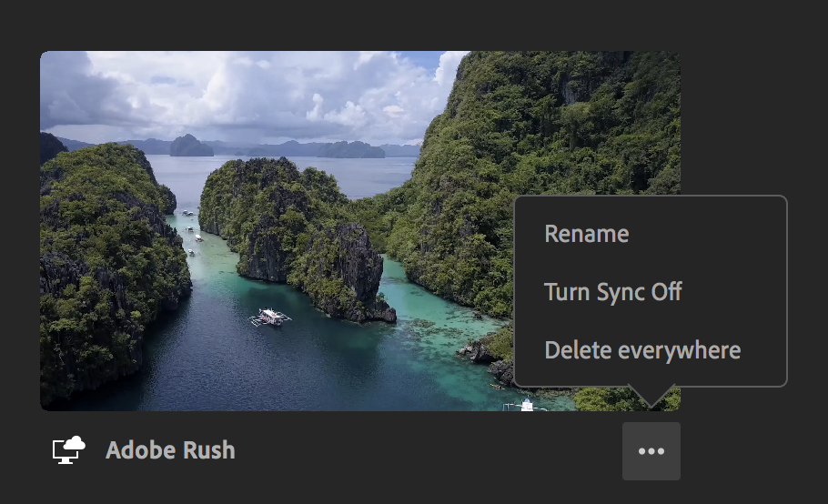Hit the "Turn Sync Off" option
The image size is (828, 504).
612,292
